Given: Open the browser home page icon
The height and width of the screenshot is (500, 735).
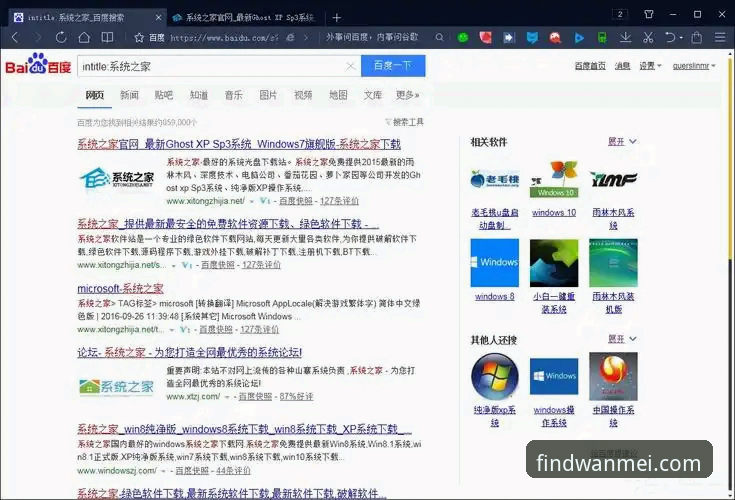Looking at the screenshot, I should 84,37.
